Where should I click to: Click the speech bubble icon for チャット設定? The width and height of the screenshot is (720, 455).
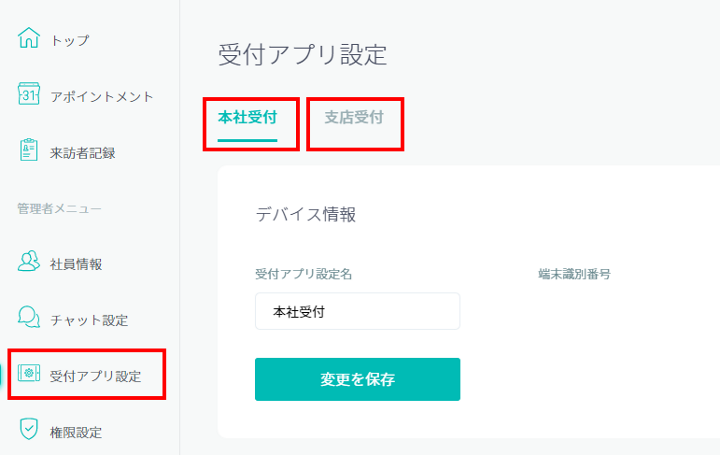pyautogui.click(x=29, y=319)
